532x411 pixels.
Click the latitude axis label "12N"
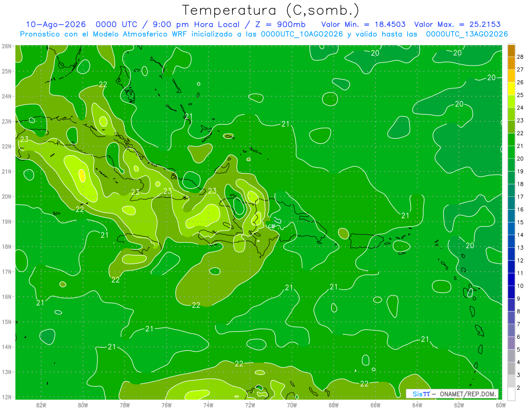pyautogui.click(x=7, y=397)
